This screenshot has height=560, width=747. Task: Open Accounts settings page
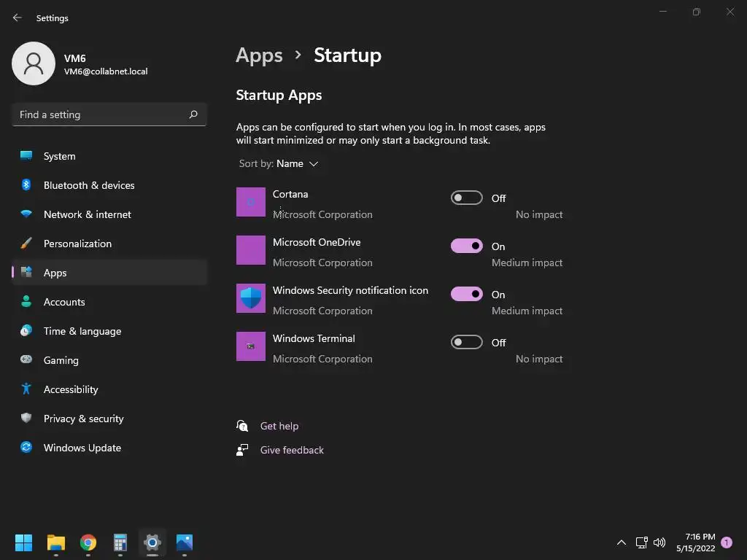tap(109, 301)
